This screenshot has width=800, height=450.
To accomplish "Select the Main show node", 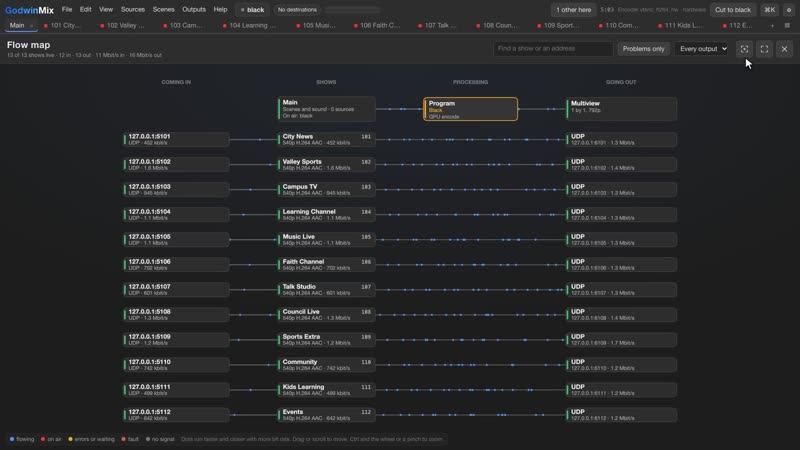I will click(327, 109).
